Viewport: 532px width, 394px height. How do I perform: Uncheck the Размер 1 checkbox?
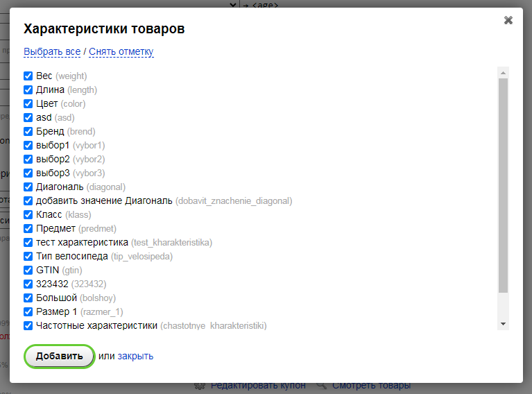click(x=28, y=311)
